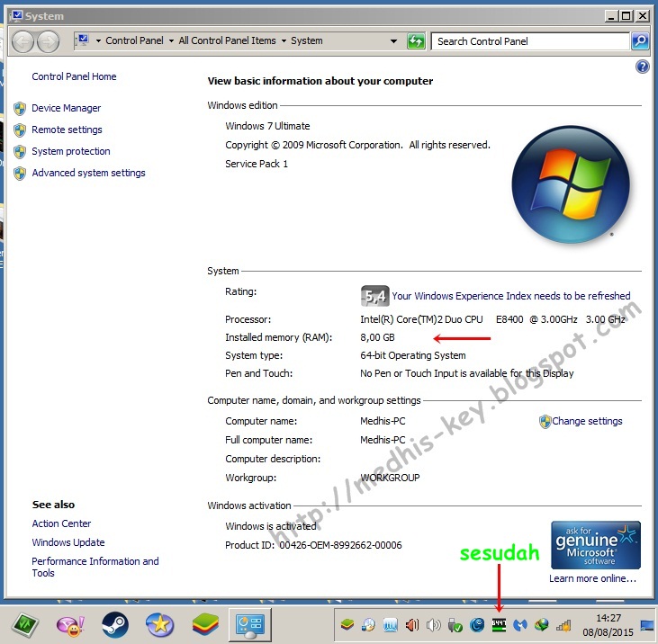Click the star globe taskbar icon

(160, 625)
